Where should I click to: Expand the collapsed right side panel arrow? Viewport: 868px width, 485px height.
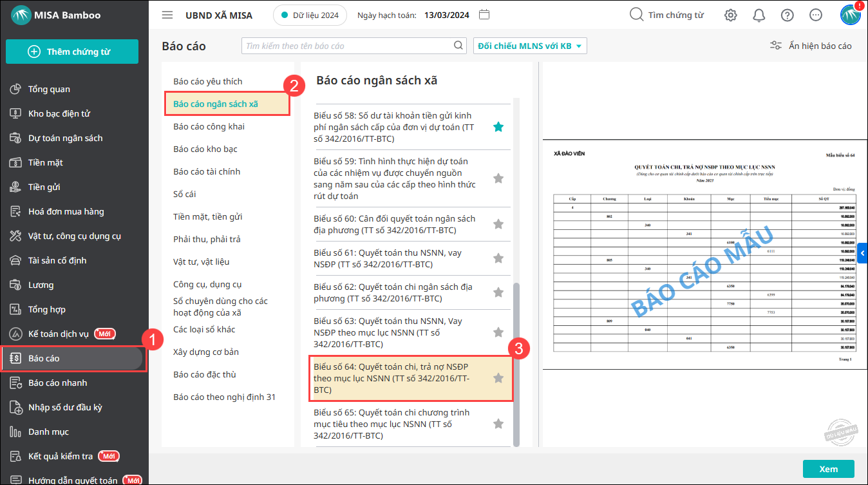[862, 254]
